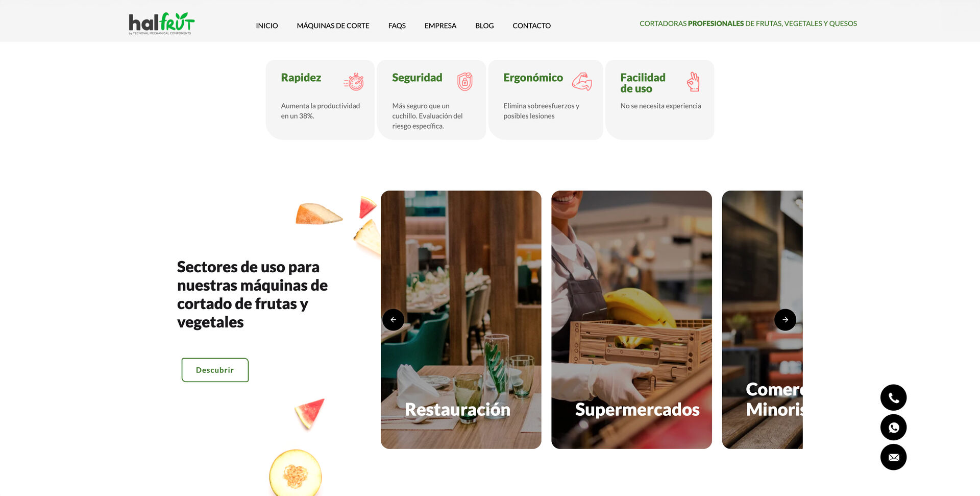Select the Supermercados sector card
Viewport: 980px width, 496px height.
[x=631, y=320]
